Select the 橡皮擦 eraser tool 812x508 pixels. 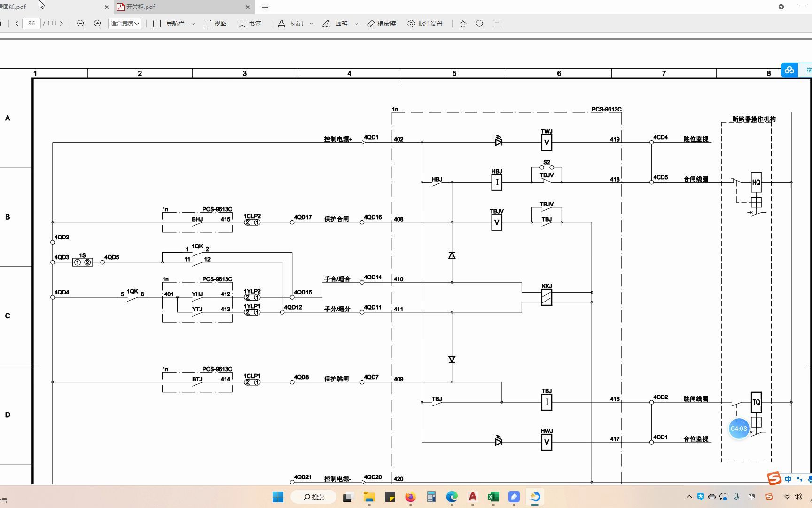coord(382,24)
